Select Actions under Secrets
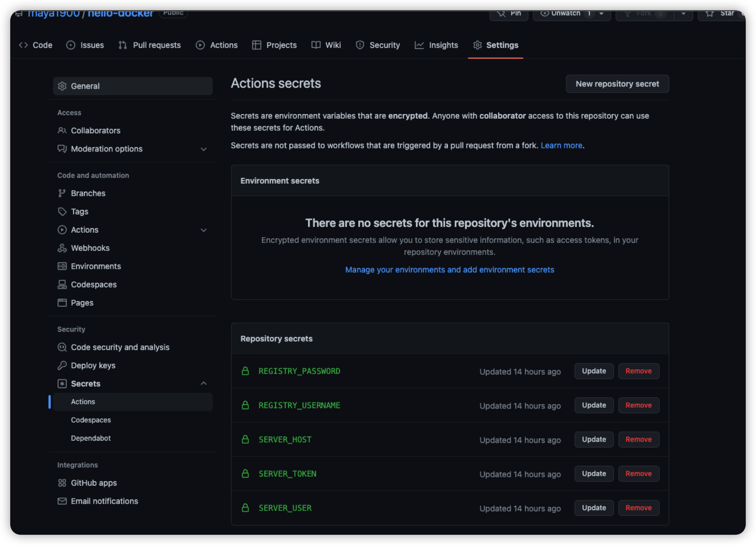 point(133,402)
